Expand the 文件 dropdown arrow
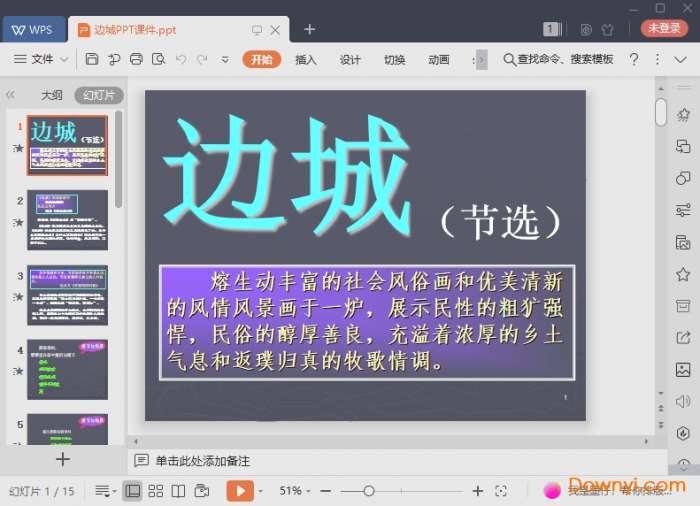This screenshot has height=506, width=700. pos(64,59)
